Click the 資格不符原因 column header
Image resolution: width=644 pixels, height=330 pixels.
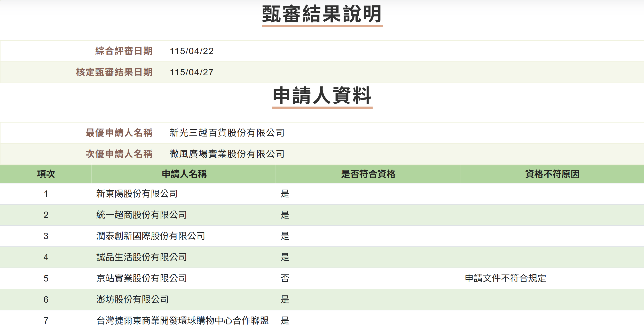click(x=552, y=174)
